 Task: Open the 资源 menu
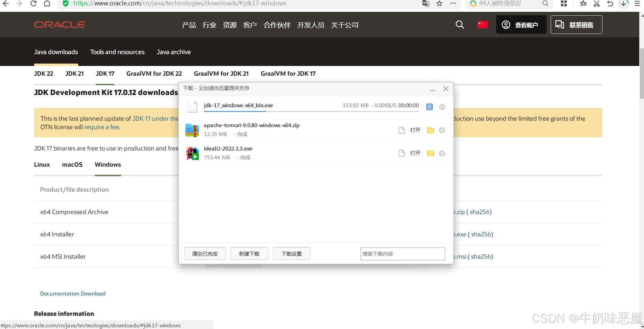pos(230,25)
